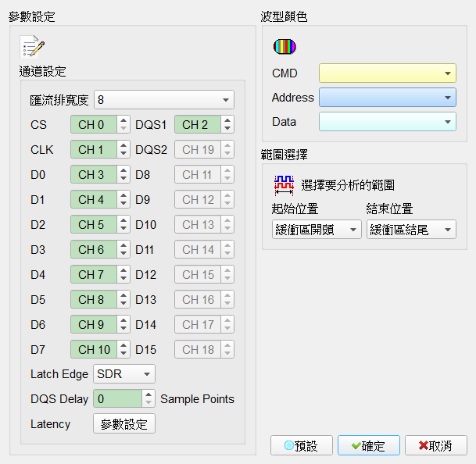The height and width of the screenshot is (464, 476).
Task: Increase the D0 channel value
Action: pos(123,170)
